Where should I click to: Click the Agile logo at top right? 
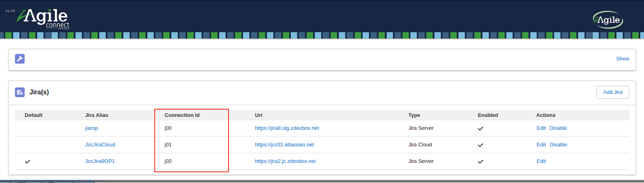point(608,19)
